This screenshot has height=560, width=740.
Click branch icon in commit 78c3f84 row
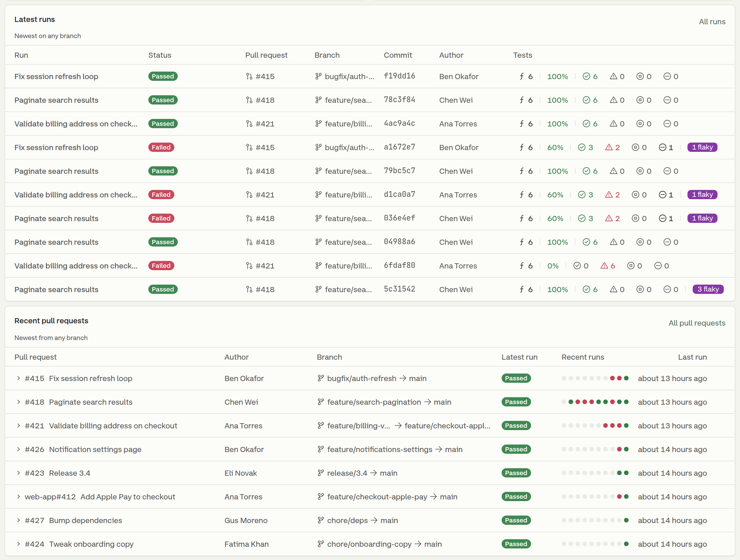pos(318,100)
